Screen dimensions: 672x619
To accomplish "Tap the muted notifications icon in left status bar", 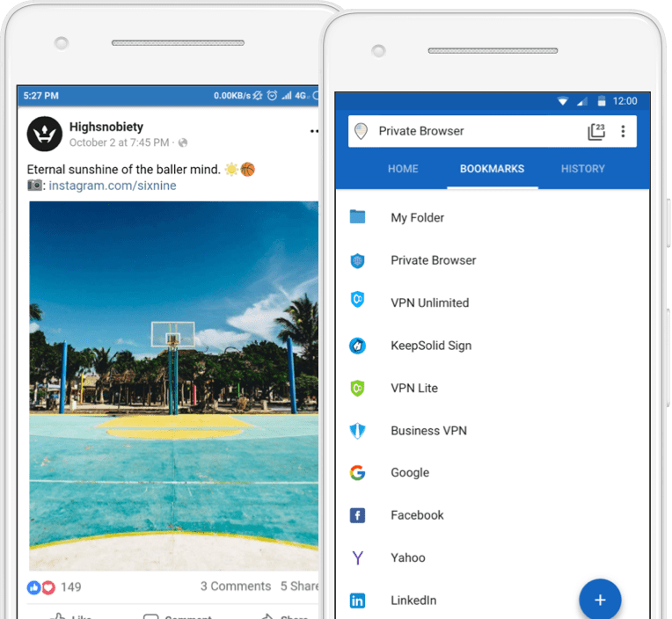I will coord(257,96).
